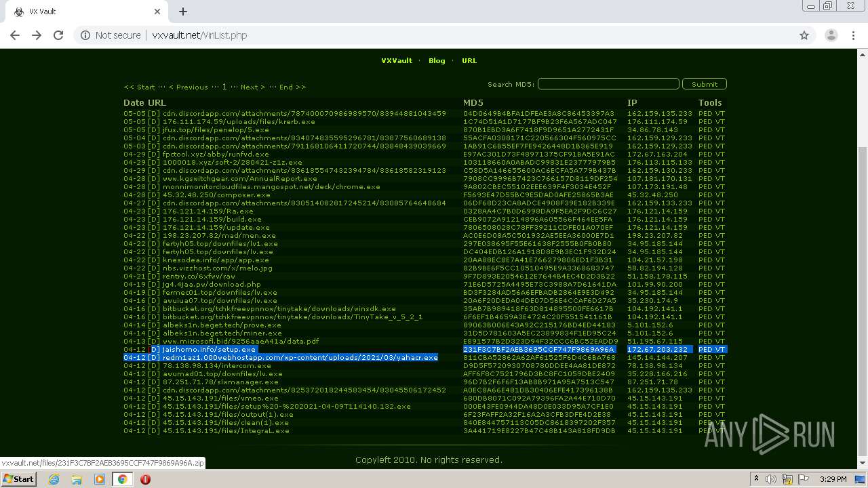Screen dimensions: 868x488
Task: Open the URL navigation link
Action: (x=469, y=60)
